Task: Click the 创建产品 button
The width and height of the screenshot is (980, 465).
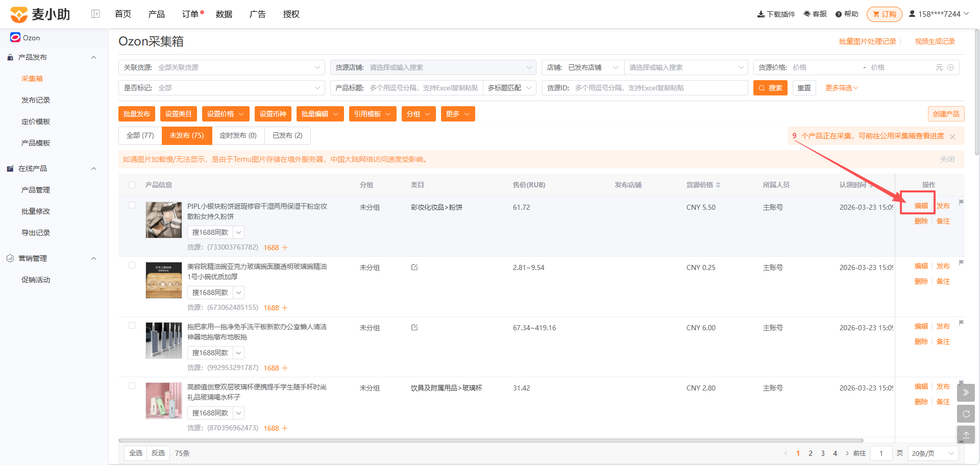Action: pos(946,114)
